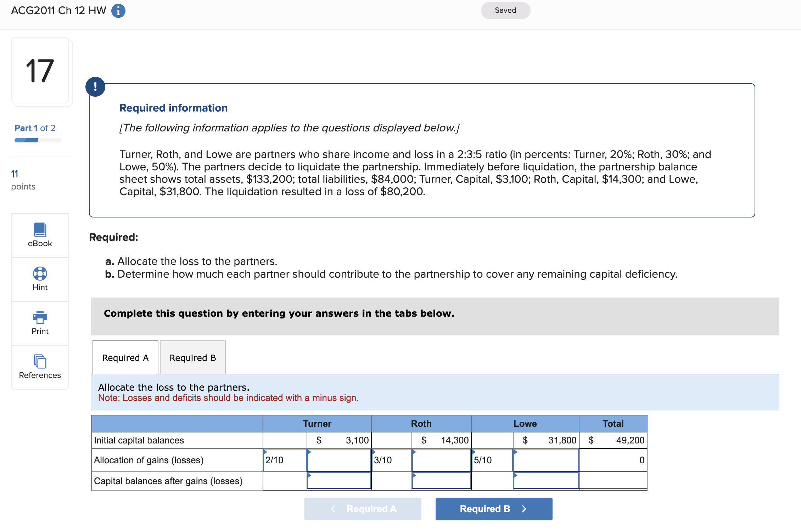This screenshot has height=532, width=801.
Task: Switch to the Required B tab
Action: pyautogui.click(x=192, y=358)
